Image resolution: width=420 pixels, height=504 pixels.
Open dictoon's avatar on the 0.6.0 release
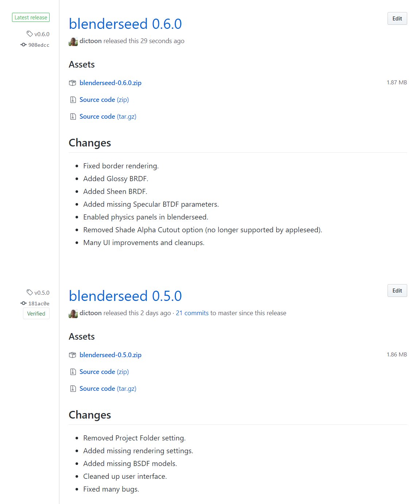click(73, 41)
